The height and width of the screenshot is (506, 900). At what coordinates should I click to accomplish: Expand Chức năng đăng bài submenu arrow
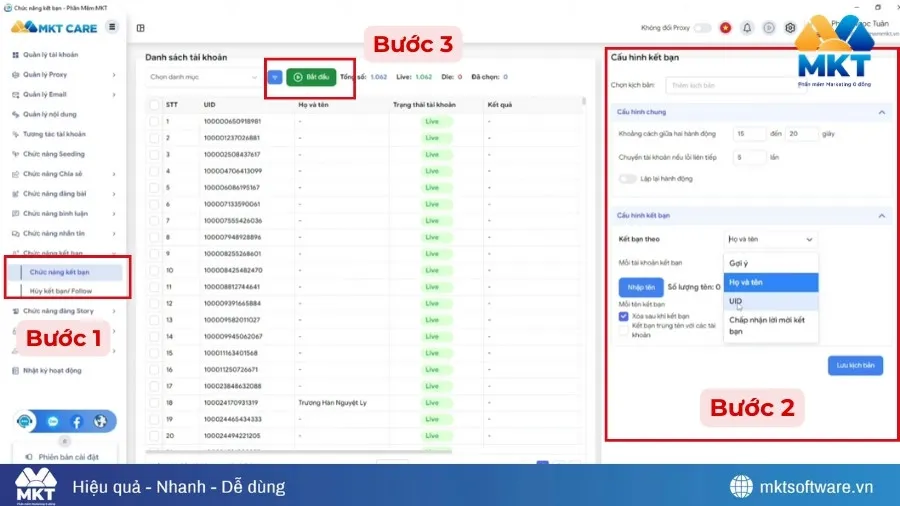114,194
